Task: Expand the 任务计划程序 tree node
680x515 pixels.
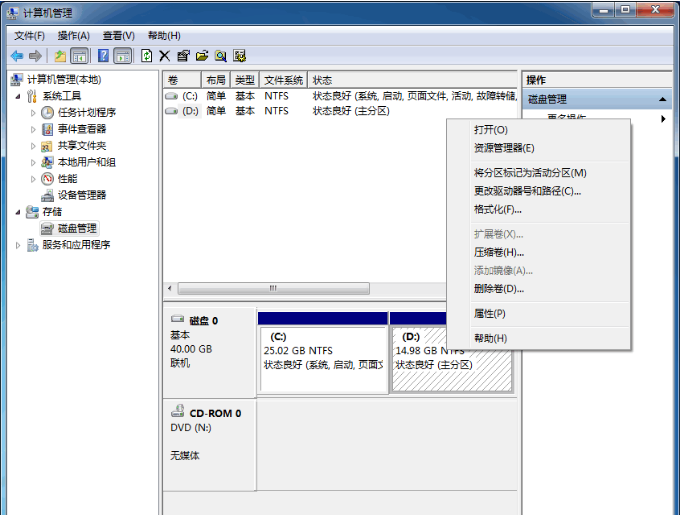Action: [x=33, y=113]
